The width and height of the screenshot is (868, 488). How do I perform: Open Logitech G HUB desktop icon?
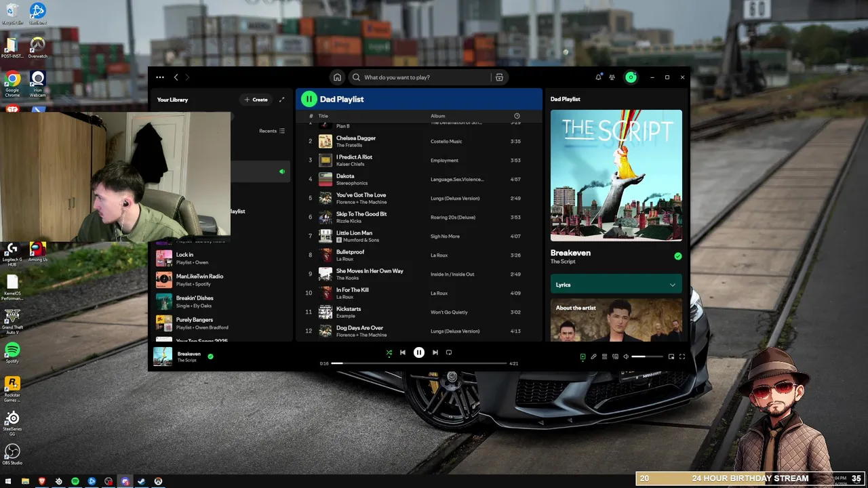12,254
